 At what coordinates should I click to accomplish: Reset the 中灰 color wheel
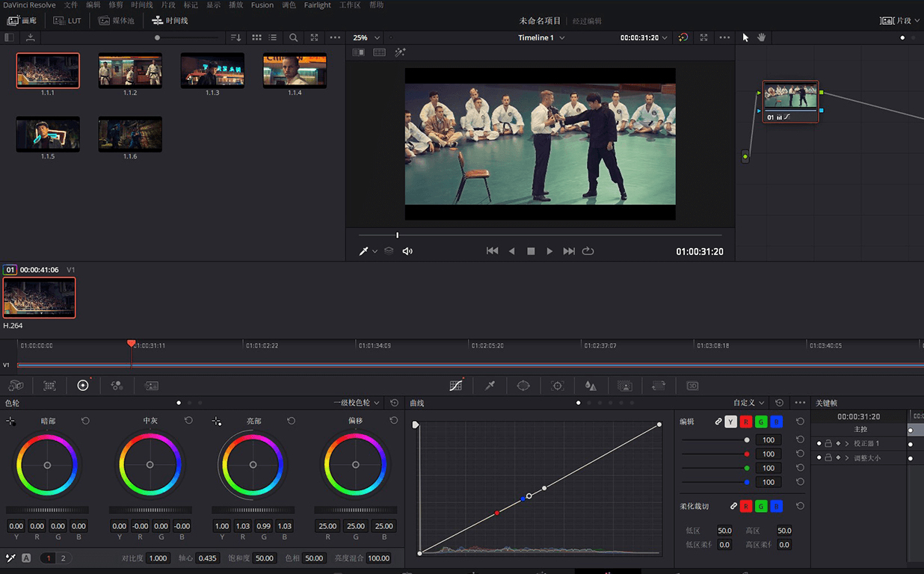pyautogui.click(x=188, y=421)
